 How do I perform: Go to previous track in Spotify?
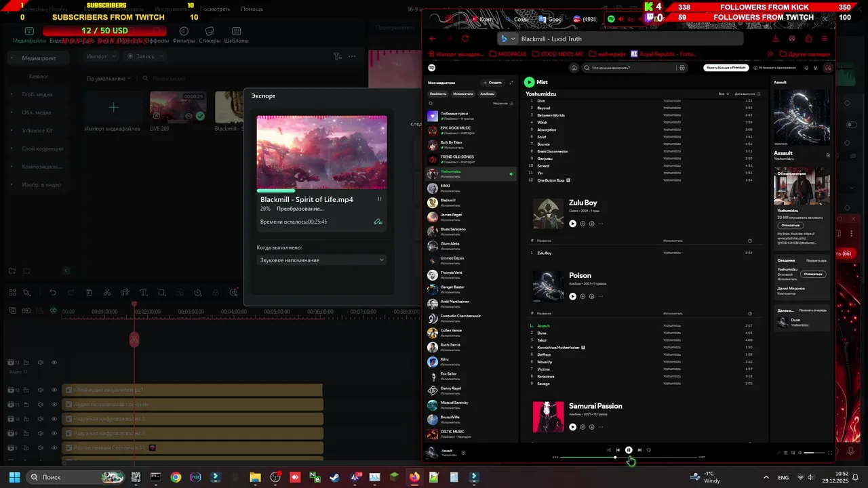click(618, 450)
